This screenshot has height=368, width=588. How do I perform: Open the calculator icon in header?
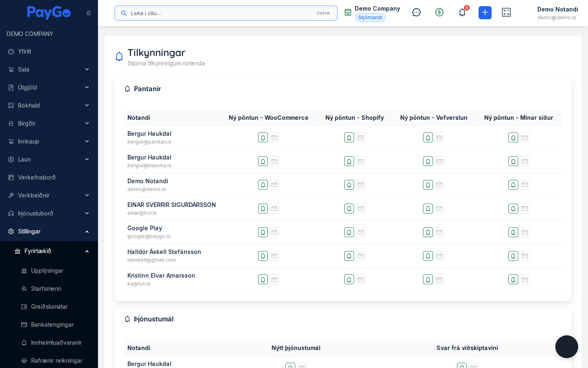point(506,12)
